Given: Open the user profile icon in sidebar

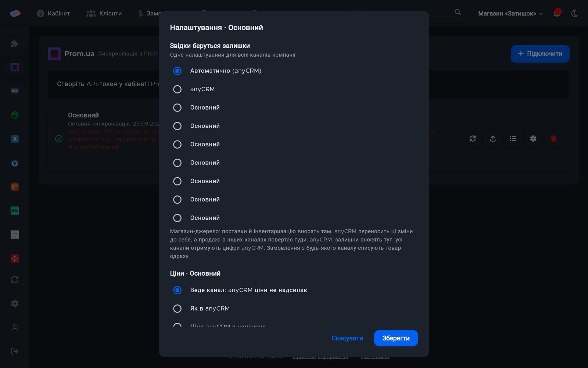Looking at the screenshot, I should [x=15, y=328].
